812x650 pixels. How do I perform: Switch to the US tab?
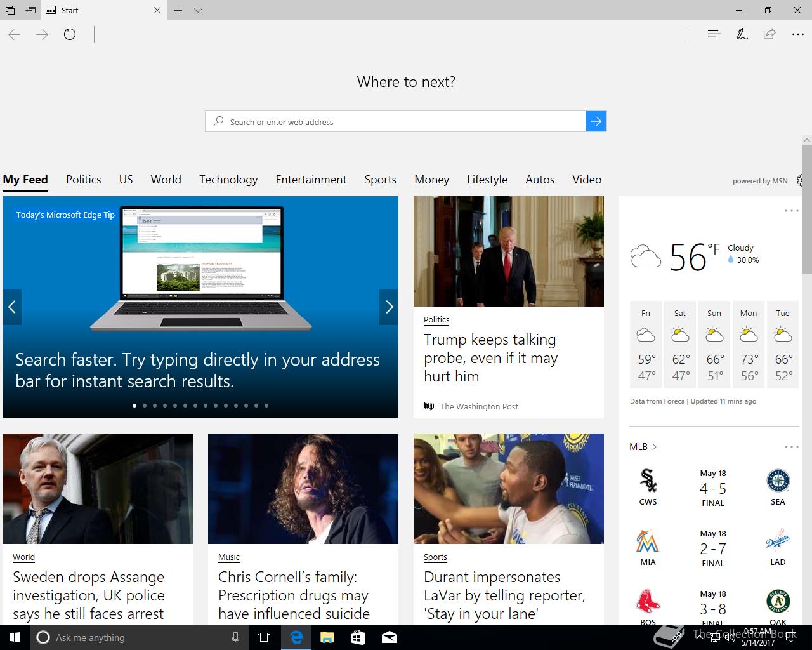(126, 180)
